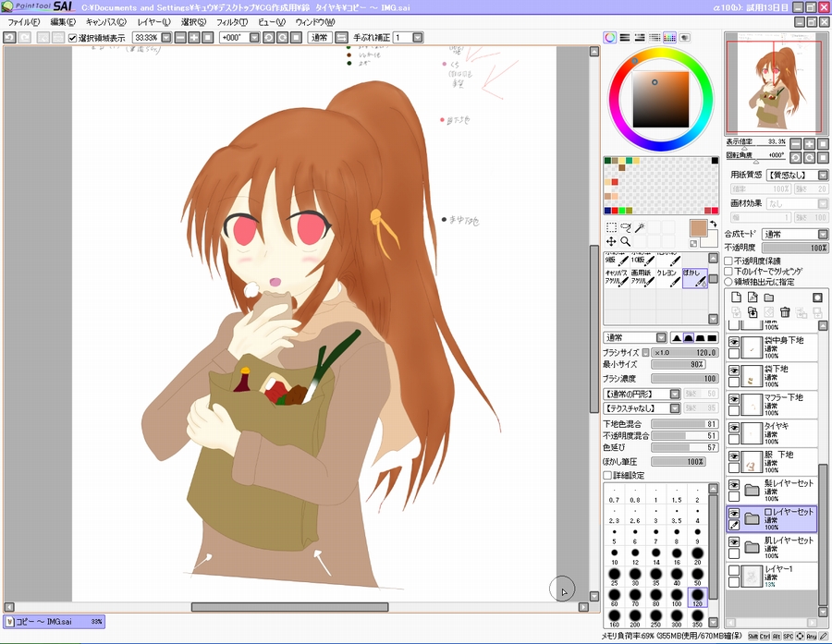The image size is (832, 644).
Task: Click the foreground color swatch
Action: click(697, 228)
